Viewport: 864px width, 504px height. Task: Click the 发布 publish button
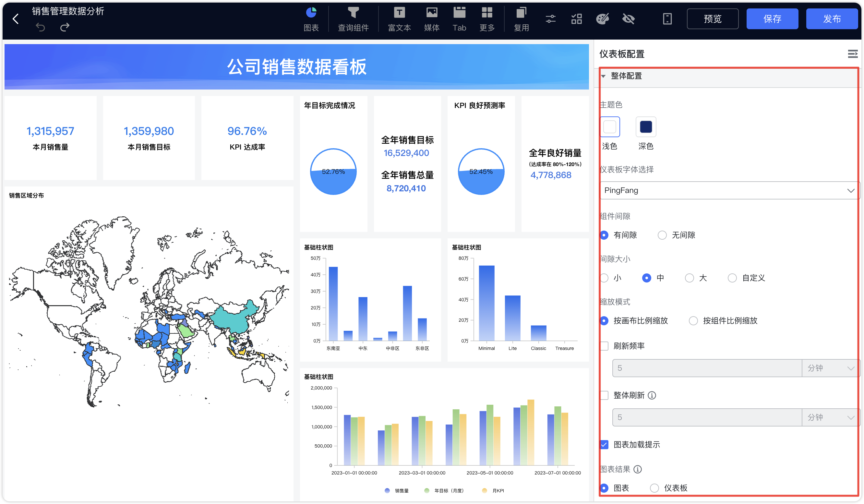point(832,19)
